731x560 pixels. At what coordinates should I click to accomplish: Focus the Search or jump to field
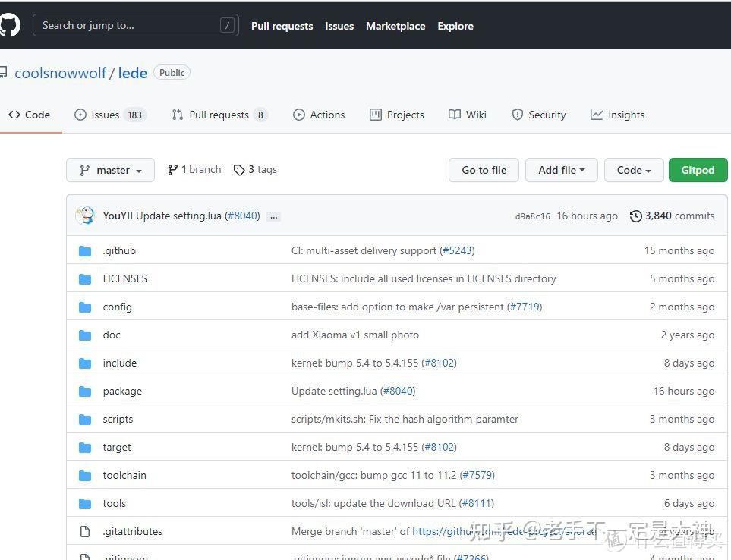point(136,25)
